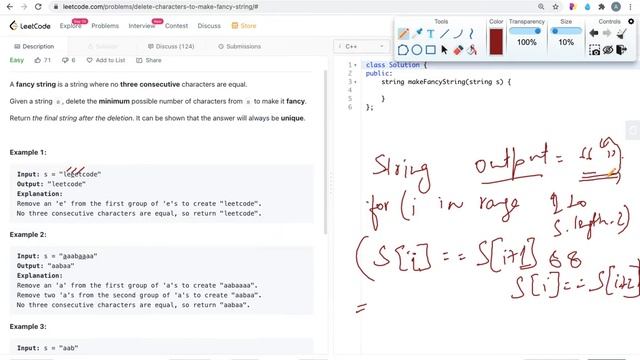
Task: Redo drawing with forward arrow
Action: point(607,33)
